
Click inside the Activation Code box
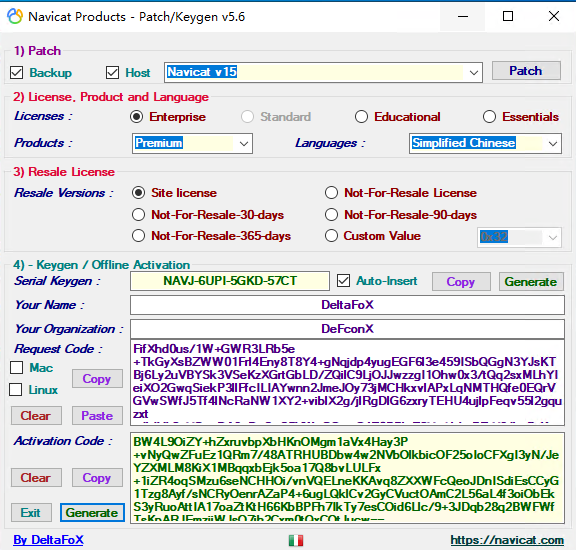coord(347,478)
